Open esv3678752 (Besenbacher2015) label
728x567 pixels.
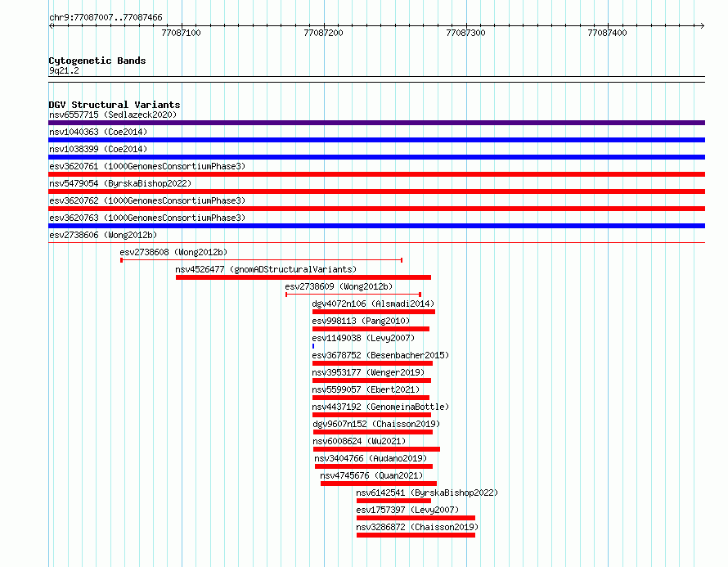[380, 355]
